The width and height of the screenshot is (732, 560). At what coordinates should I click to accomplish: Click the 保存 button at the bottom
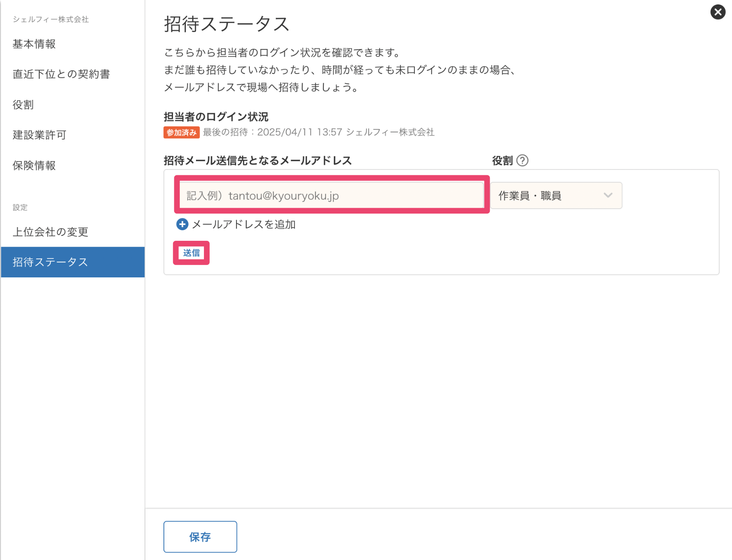[200, 537]
